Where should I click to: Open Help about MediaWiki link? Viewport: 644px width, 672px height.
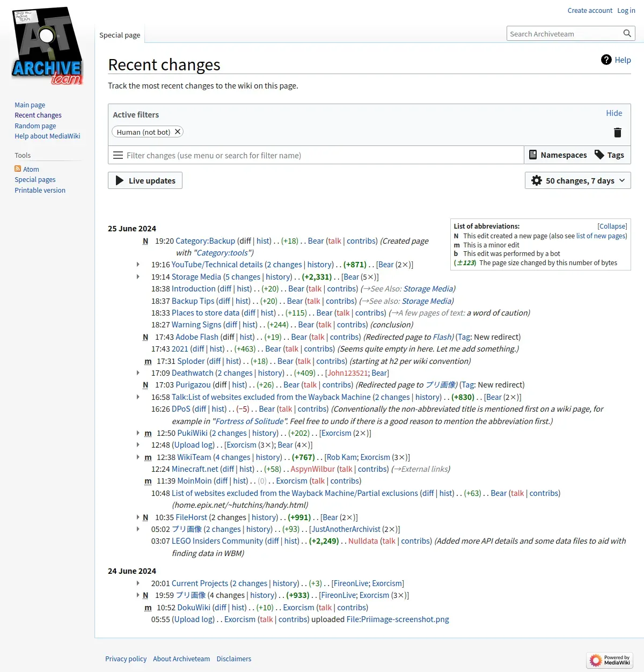click(x=47, y=136)
